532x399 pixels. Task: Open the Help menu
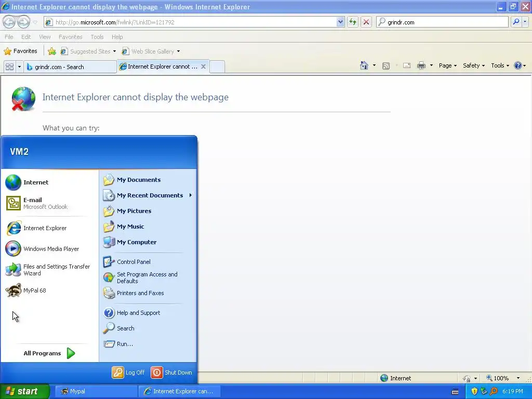117,37
